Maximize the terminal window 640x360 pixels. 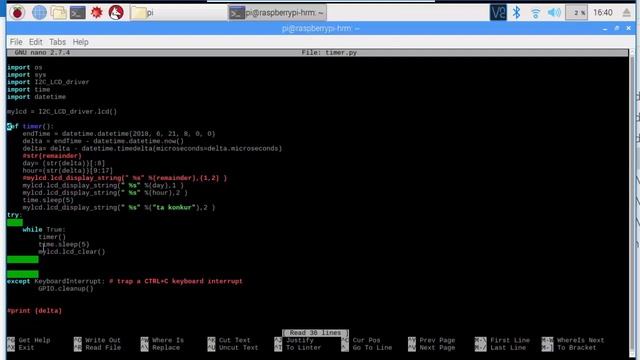pos(617,28)
